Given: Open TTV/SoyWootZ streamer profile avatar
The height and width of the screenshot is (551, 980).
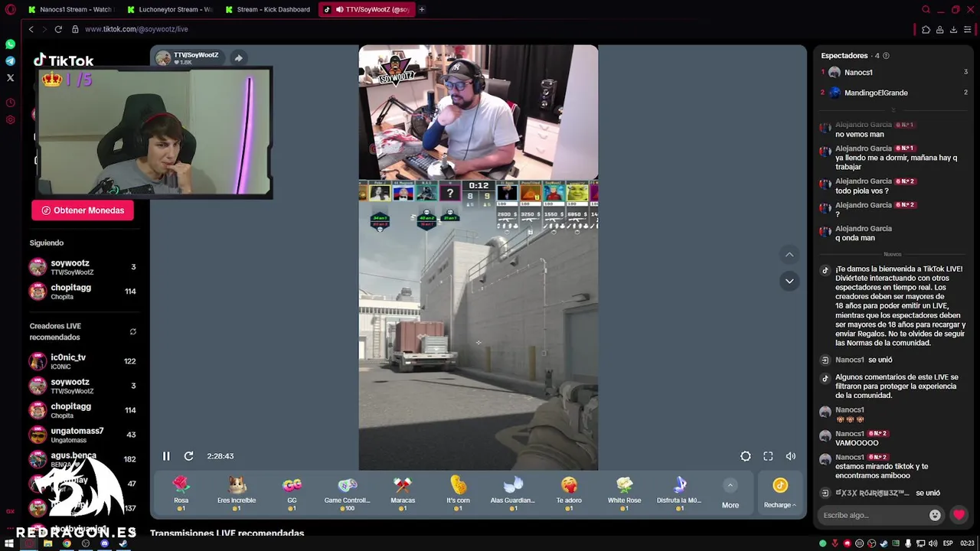Looking at the screenshot, I should tap(163, 58).
